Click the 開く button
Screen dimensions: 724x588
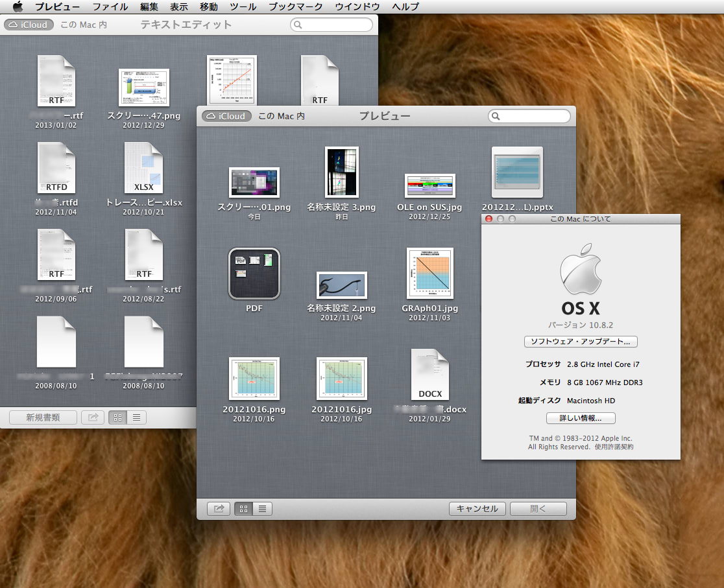538,509
